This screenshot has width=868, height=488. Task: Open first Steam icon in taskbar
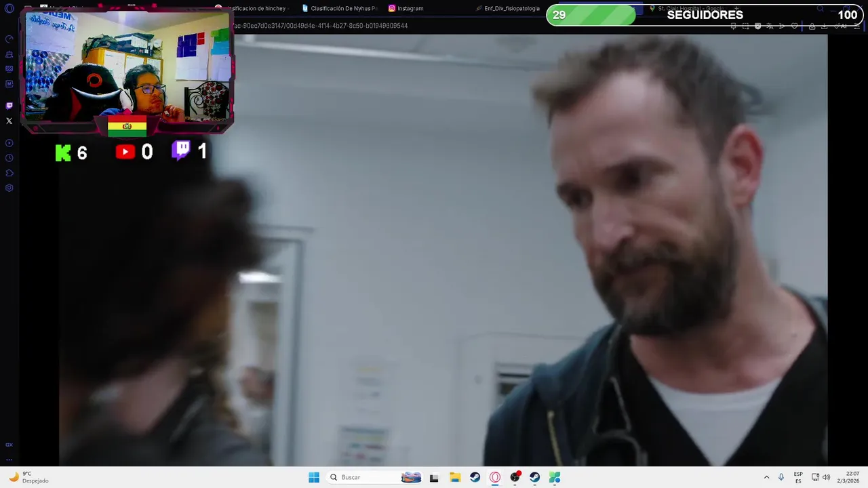coord(475,477)
